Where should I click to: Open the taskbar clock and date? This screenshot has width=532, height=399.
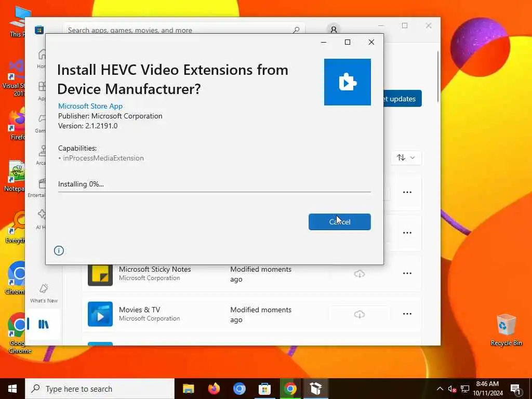point(487,389)
